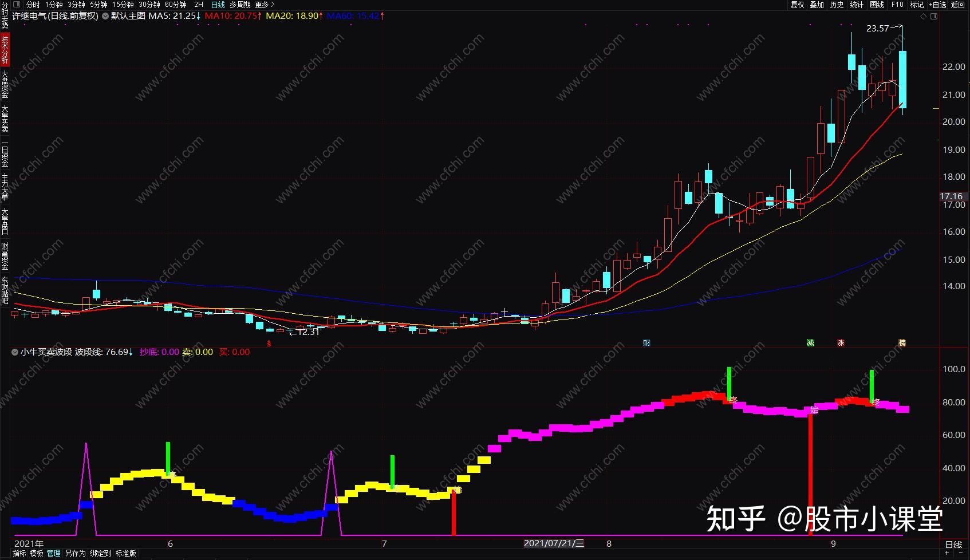Select the 3分钟 period
The width and height of the screenshot is (970, 560).
coord(76,5)
